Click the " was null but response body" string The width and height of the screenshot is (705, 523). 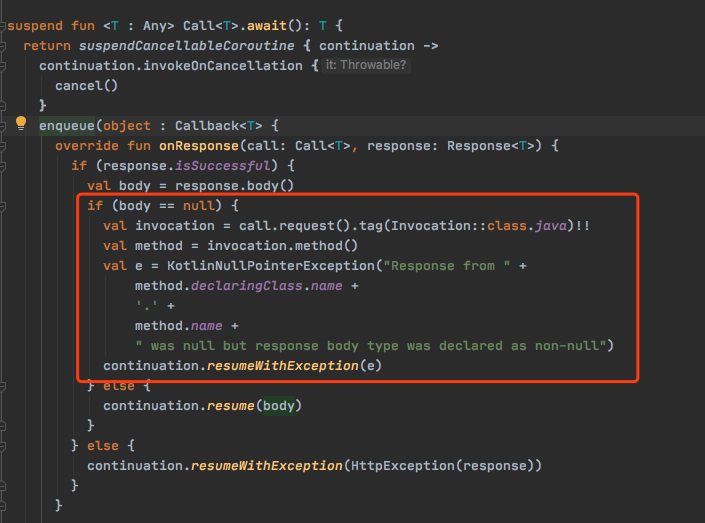[371, 346]
